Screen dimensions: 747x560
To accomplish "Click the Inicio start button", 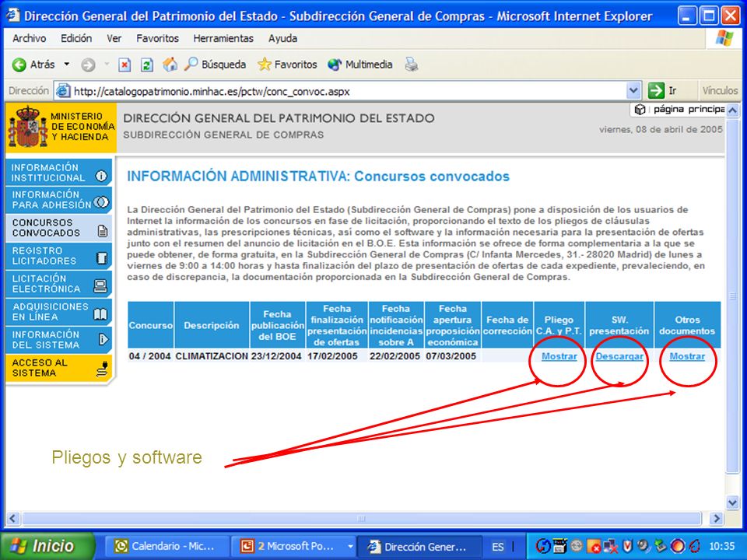I will 47,546.
